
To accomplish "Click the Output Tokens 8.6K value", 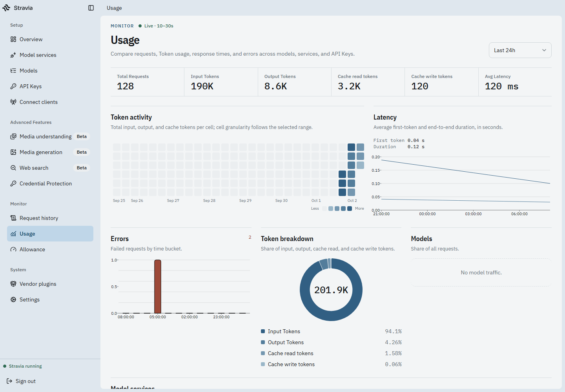I will pyautogui.click(x=275, y=86).
